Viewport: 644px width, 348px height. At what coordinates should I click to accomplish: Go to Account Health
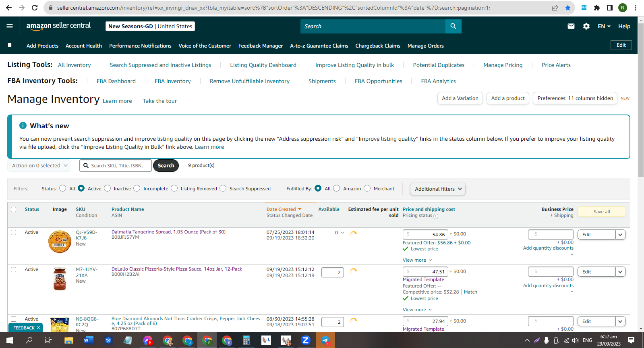coord(84,46)
